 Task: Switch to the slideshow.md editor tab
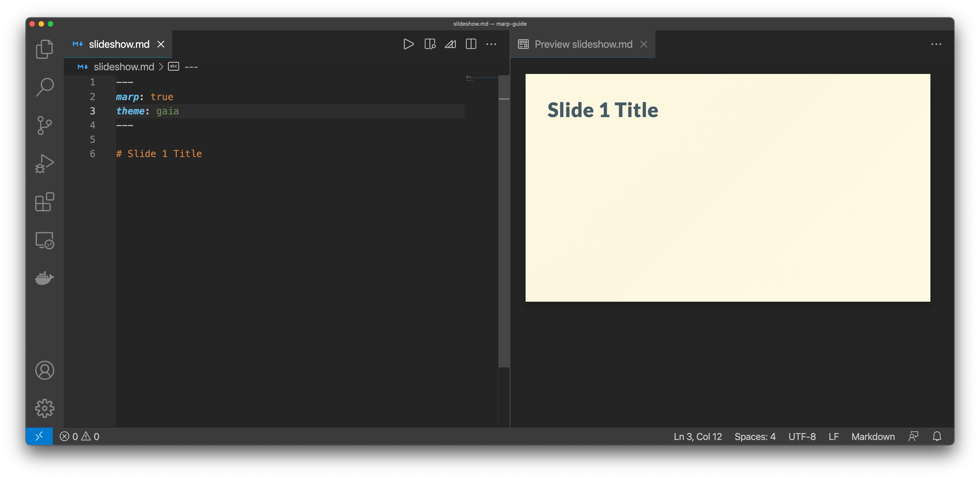pyautogui.click(x=119, y=44)
